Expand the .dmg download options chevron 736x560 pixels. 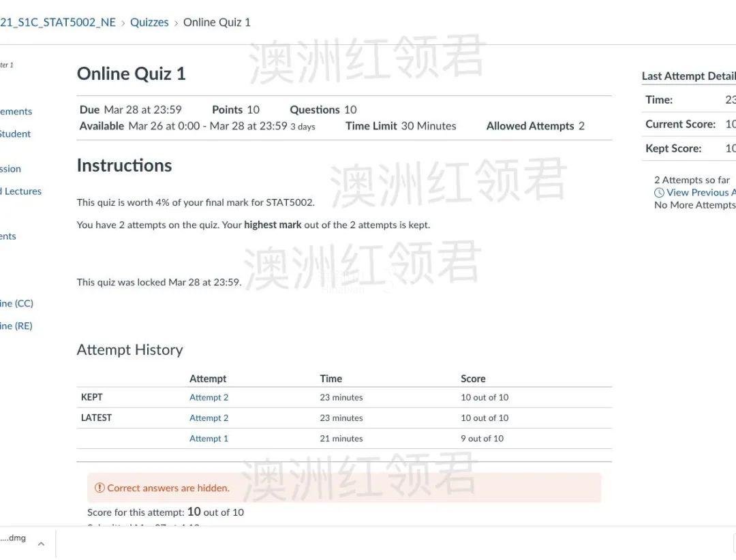(x=41, y=544)
